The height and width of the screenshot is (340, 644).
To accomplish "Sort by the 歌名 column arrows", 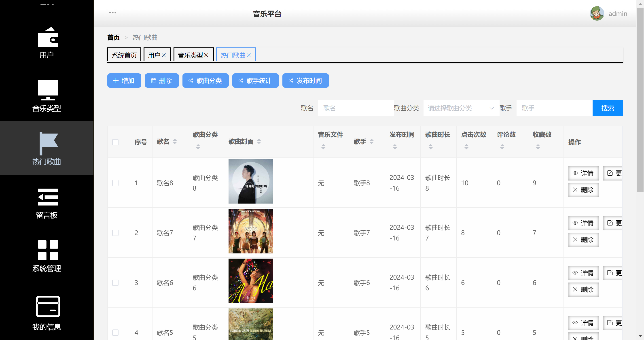I will (x=175, y=142).
